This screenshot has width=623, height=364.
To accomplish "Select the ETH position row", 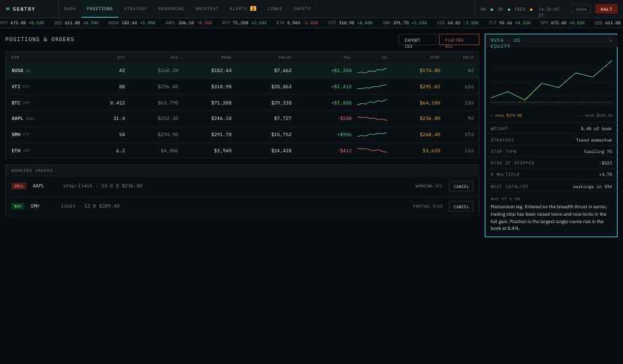I will [x=242, y=150].
